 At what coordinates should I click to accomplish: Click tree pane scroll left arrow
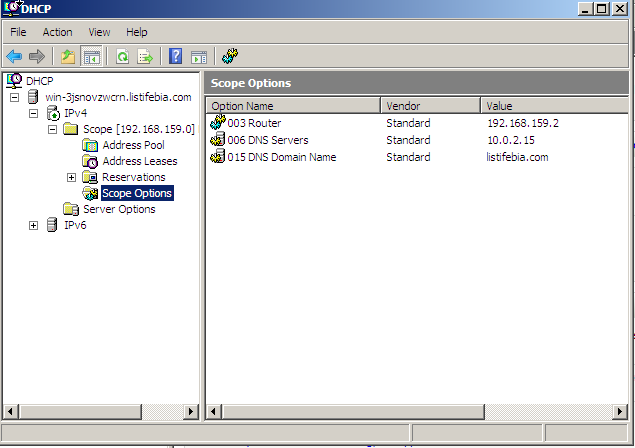pos(10,412)
